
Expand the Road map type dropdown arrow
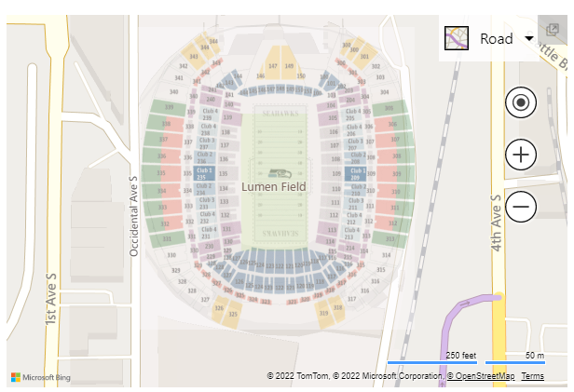(x=529, y=38)
